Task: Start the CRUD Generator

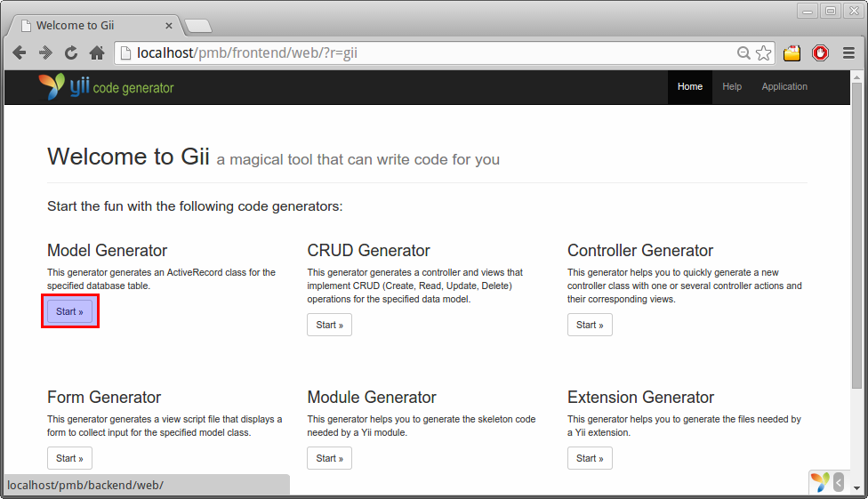Action: point(329,325)
